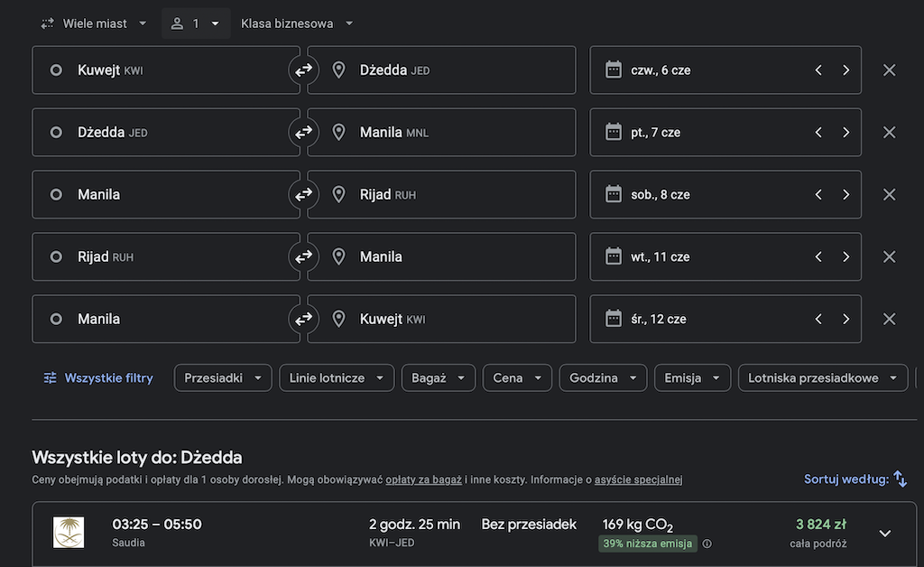Open the Bagaż filter chip
Viewport: 924px width, 567px height.
click(439, 377)
